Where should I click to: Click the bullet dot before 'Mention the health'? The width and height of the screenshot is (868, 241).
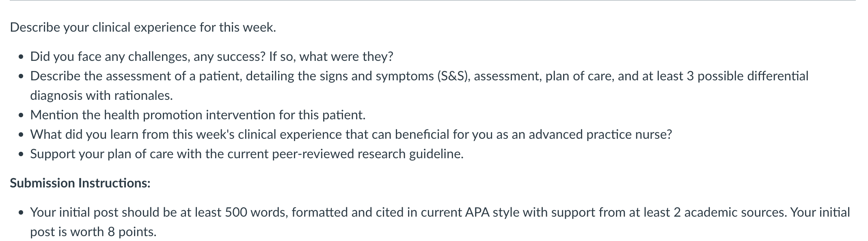21,116
